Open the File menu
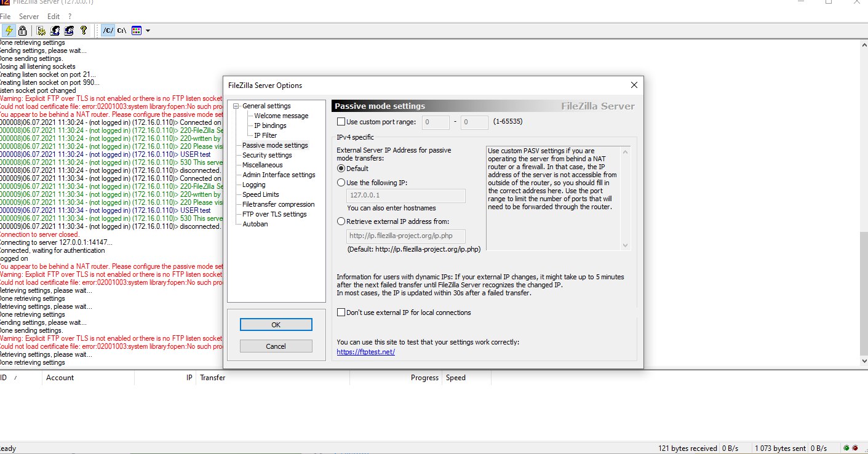 [5, 16]
